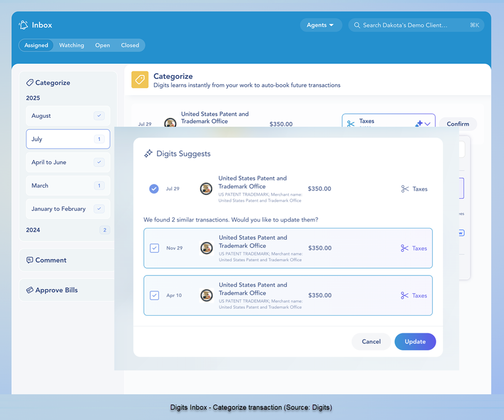The image size is (504, 420).
Task: Open the Agents dropdown
Action: pyautogui.click(x=320, y=25)
